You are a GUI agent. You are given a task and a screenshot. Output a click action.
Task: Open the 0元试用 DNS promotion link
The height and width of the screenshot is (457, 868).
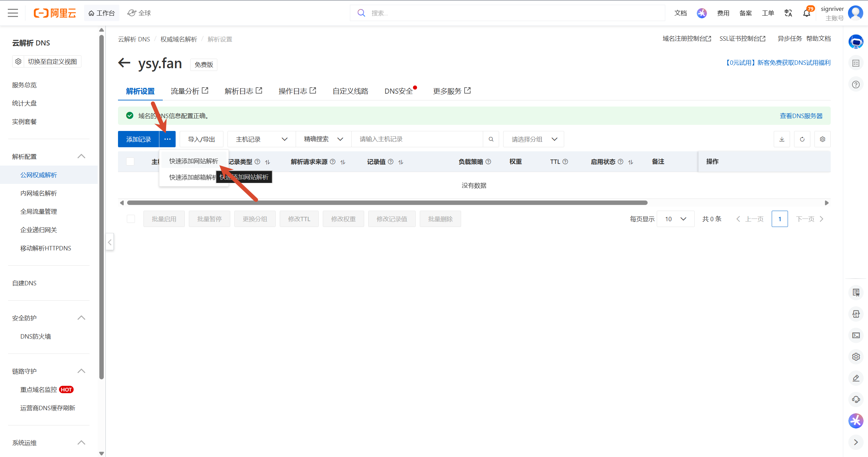pos(778,62)
